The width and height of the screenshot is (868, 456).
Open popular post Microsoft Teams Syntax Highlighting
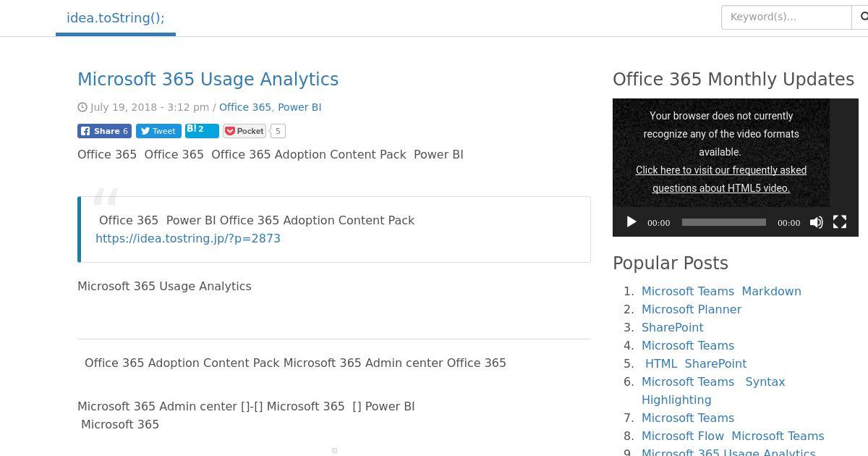[713, 390]
